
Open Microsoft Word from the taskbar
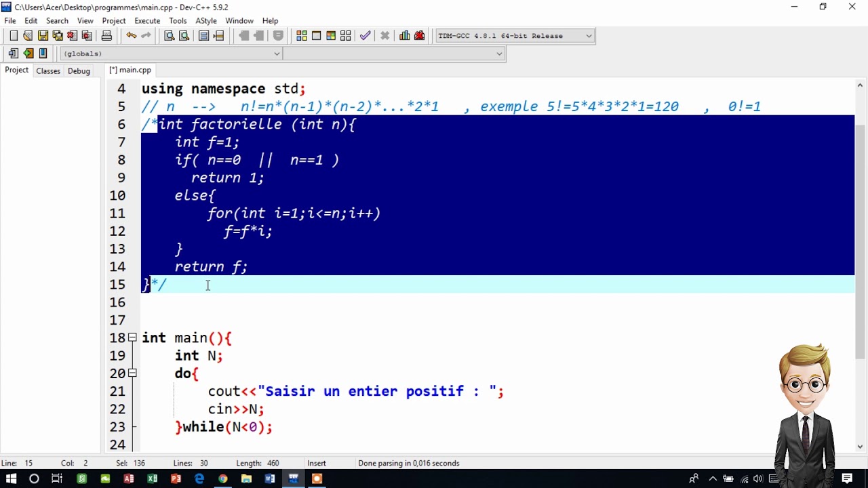coord(270,479)
